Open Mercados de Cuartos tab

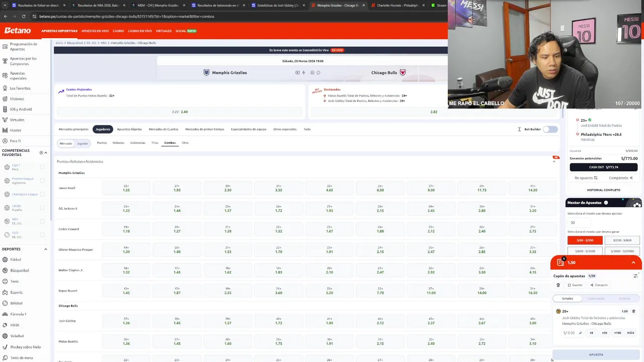point(164,129)
